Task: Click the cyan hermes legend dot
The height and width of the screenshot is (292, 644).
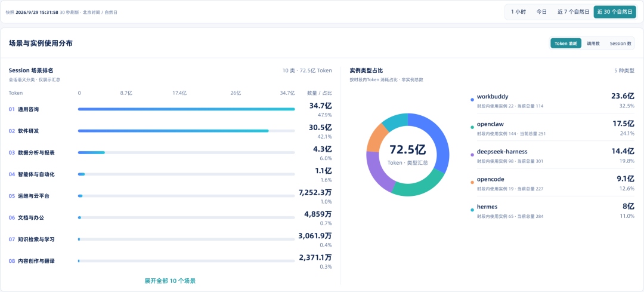Action: coord(472,210)
